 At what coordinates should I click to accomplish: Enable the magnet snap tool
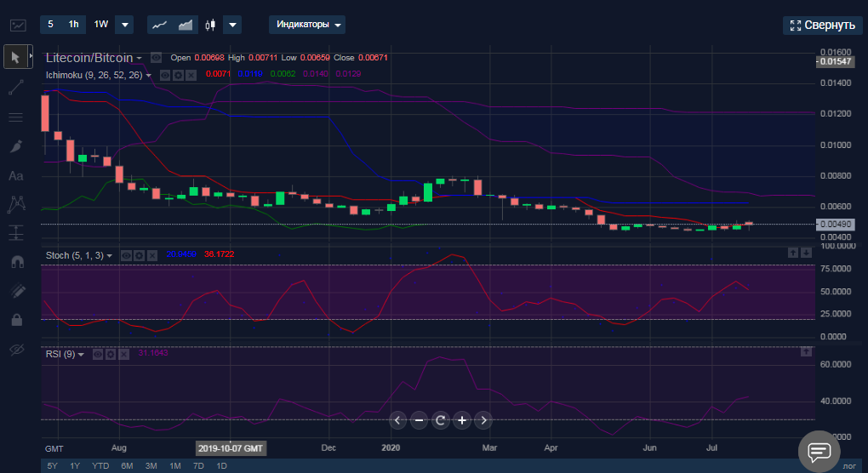coord(15,262)
